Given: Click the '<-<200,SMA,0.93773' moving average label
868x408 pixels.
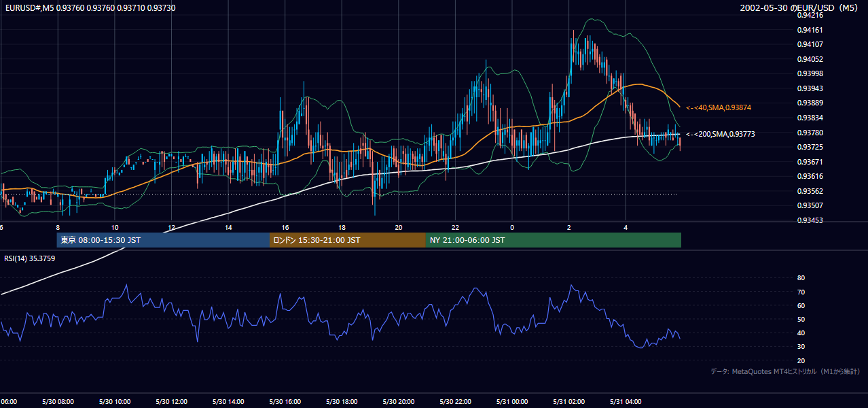Looking at the screenshot, I should [720, 134].
